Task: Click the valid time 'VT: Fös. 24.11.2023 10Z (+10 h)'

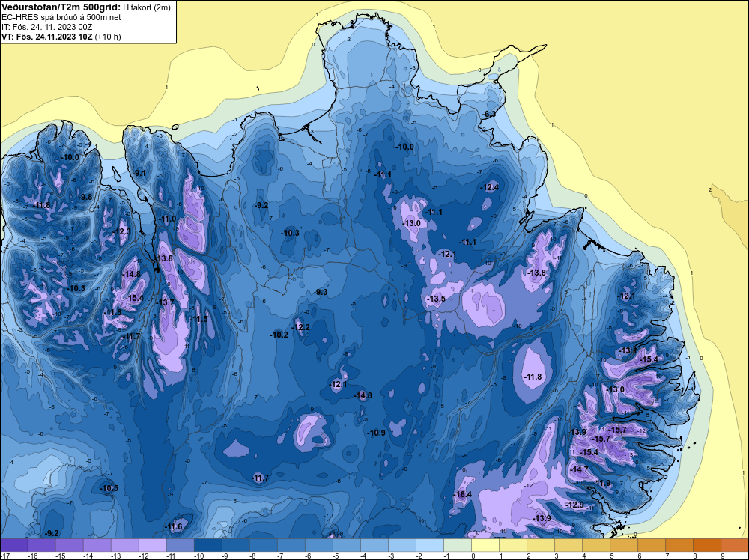Action: (x=61, y=37)
